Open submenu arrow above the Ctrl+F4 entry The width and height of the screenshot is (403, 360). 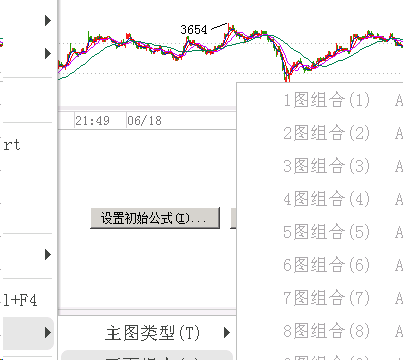click(x=48, y=255)
